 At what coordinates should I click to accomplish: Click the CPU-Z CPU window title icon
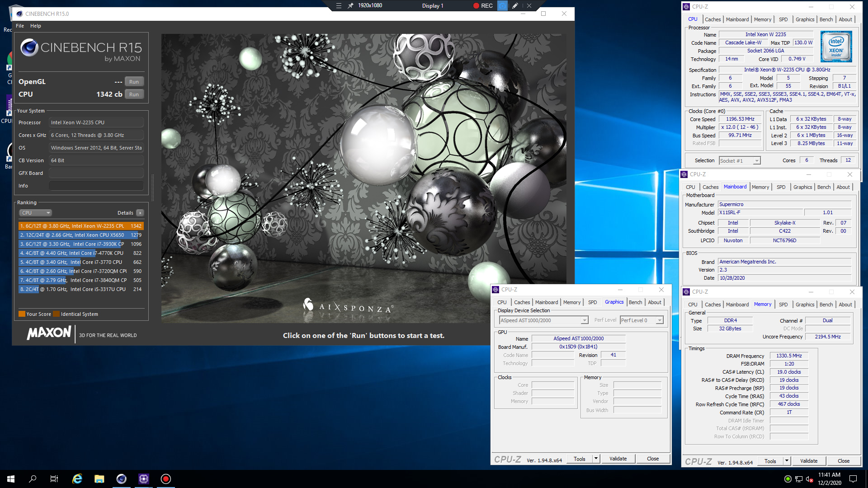pyautogui.click(x=686, y=7)
